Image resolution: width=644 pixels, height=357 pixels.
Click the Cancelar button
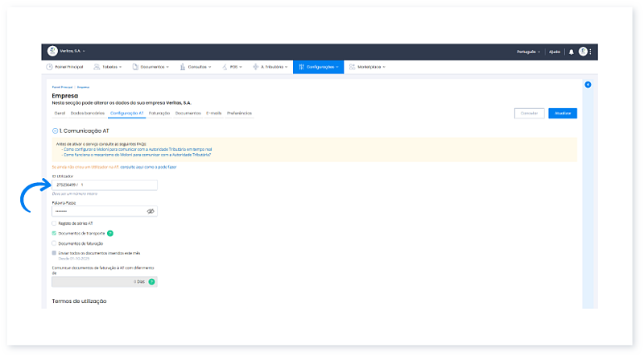coord(529,114)
